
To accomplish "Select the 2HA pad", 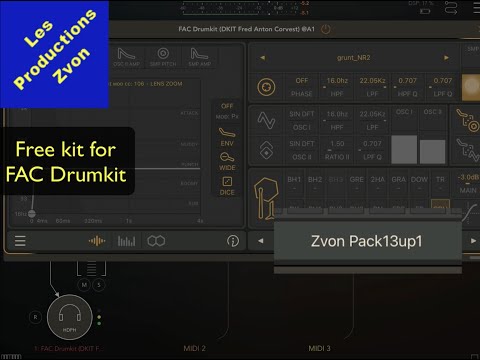I will (378, 184).
